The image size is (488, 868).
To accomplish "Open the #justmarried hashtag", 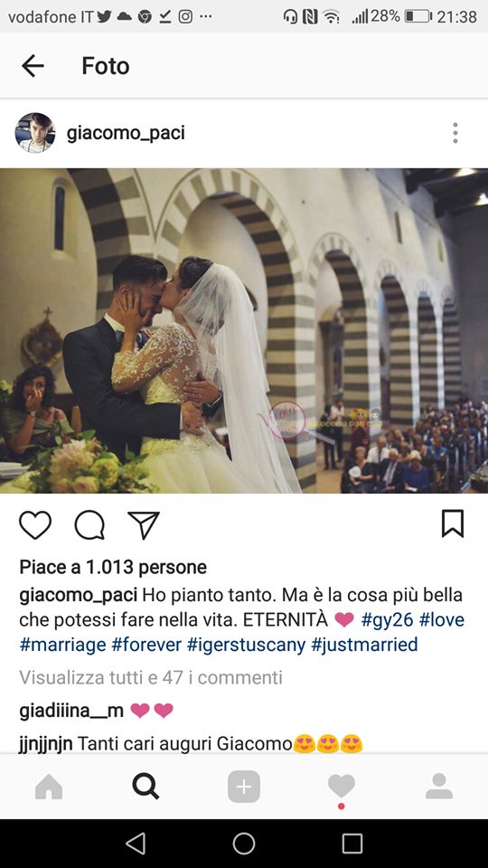I will (x=364, y=645).
